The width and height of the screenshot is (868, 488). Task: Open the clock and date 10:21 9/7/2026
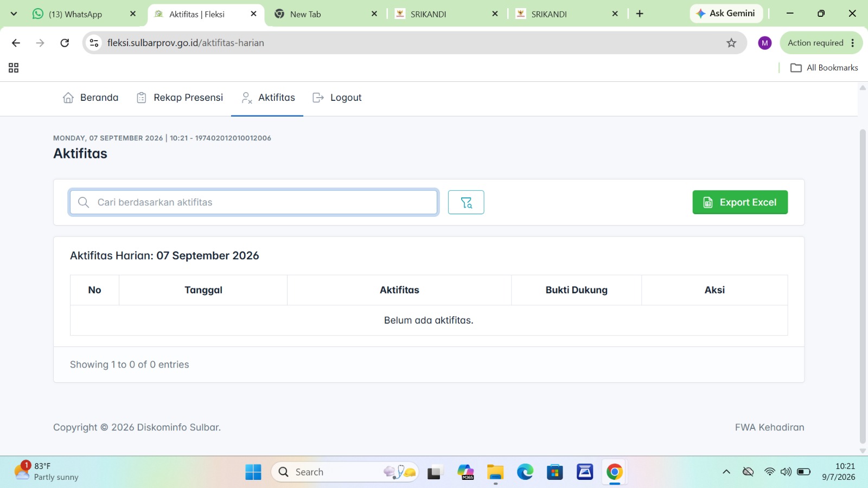tap(839, 472)
